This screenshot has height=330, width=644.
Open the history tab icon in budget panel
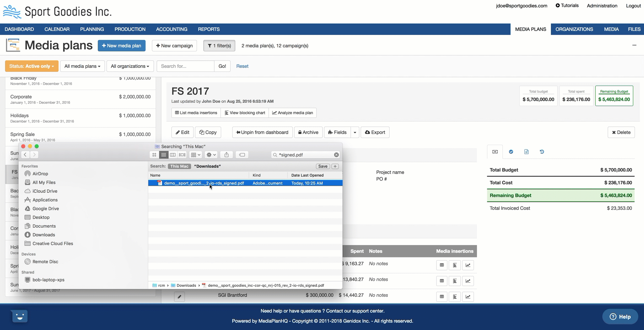pos(542,152)
